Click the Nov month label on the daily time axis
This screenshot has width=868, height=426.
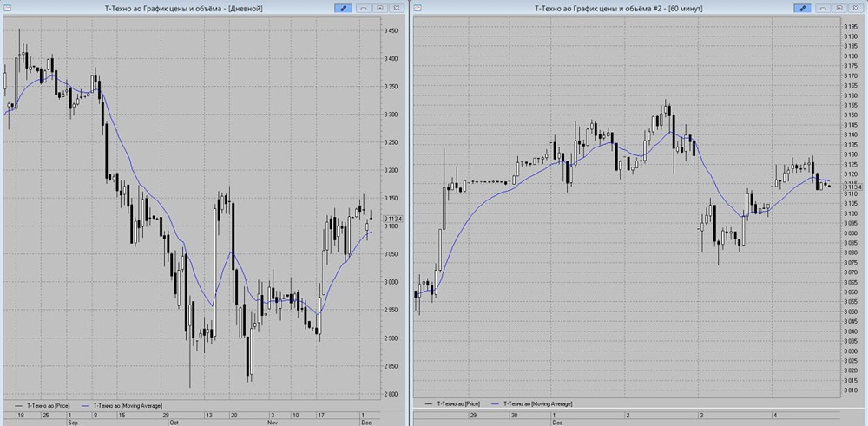[272, 422]
